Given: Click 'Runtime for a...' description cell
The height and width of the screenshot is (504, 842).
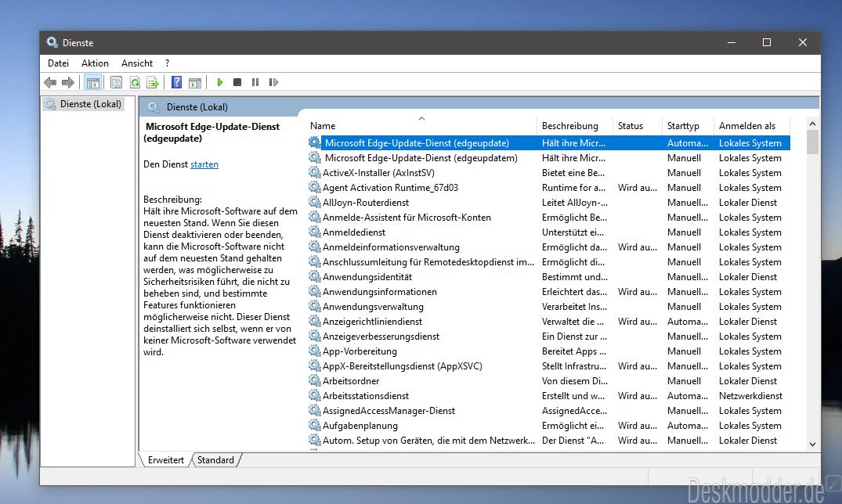Looking at the screenshot, I should (573, 187).
